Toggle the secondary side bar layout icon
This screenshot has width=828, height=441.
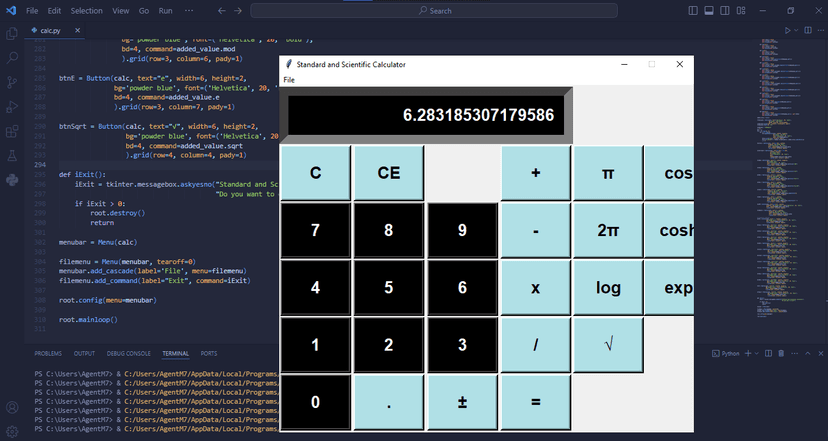pos(725,11)
